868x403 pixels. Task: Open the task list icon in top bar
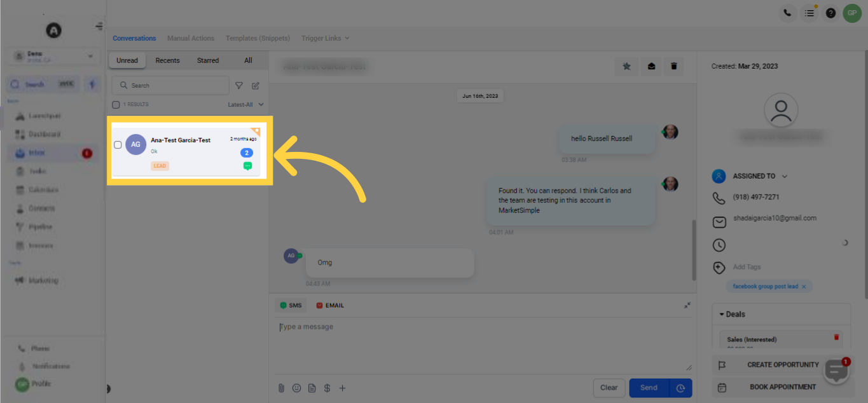[x=809, y=13]
